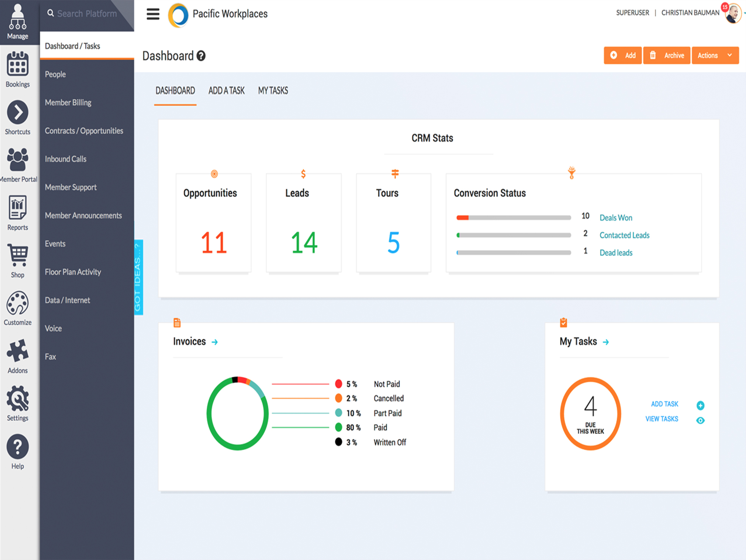Open the Customize palette icon
This screenshot has height=560, width=746.
[17, 303]
